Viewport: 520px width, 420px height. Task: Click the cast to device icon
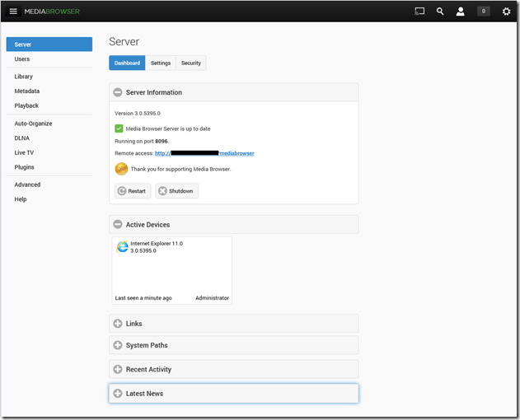point(419,12)
